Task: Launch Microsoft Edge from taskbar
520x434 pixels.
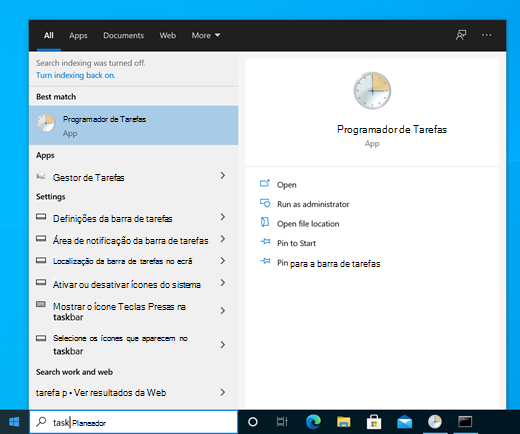Action: pos(313,422)
